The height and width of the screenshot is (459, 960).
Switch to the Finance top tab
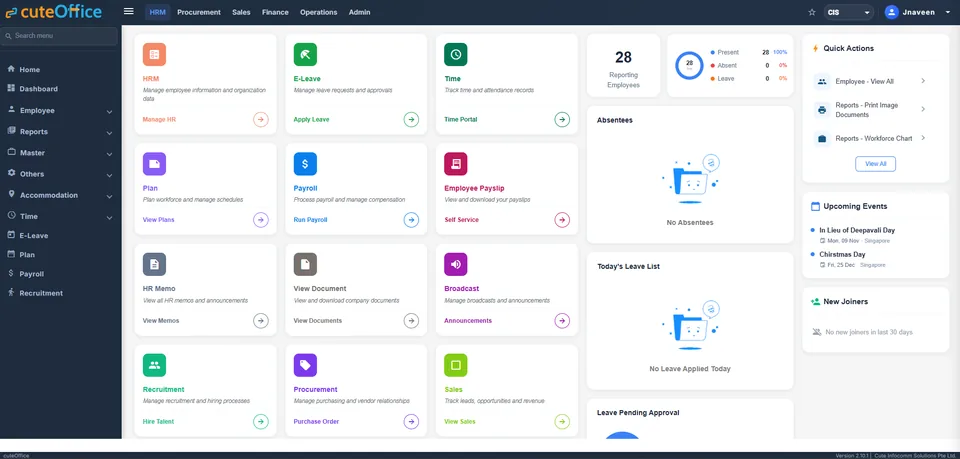275,12
